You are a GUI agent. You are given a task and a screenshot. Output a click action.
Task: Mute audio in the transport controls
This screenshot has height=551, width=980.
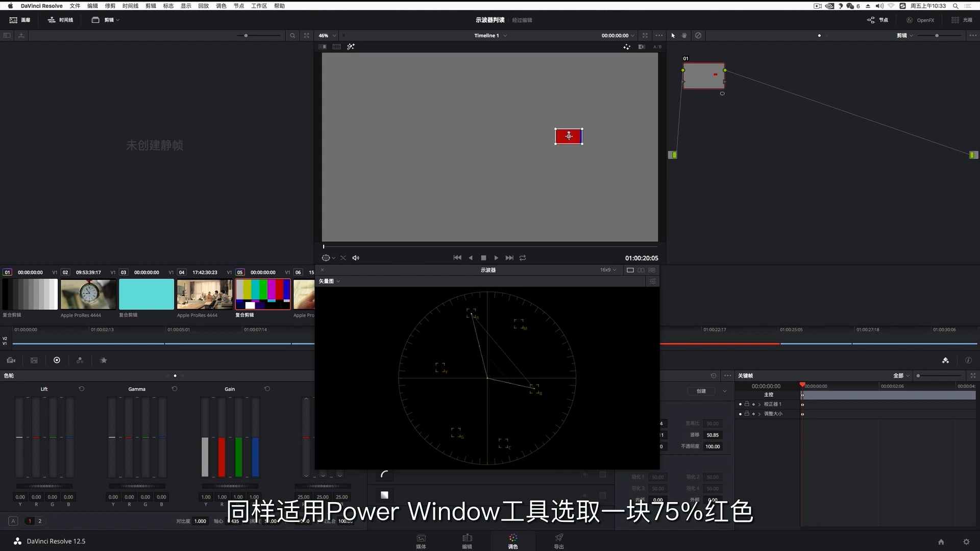point(356,258)
